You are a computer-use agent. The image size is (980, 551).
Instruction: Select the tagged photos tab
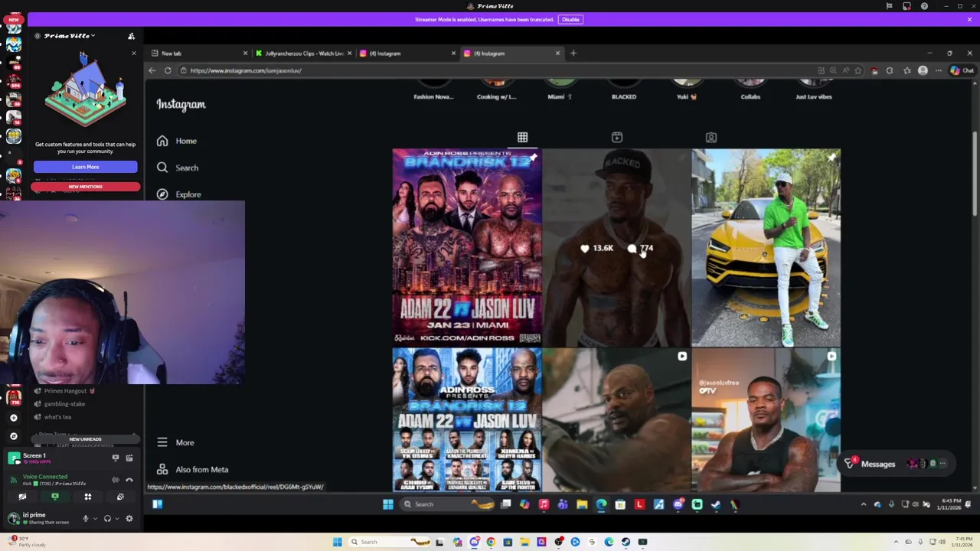point(711,137)
